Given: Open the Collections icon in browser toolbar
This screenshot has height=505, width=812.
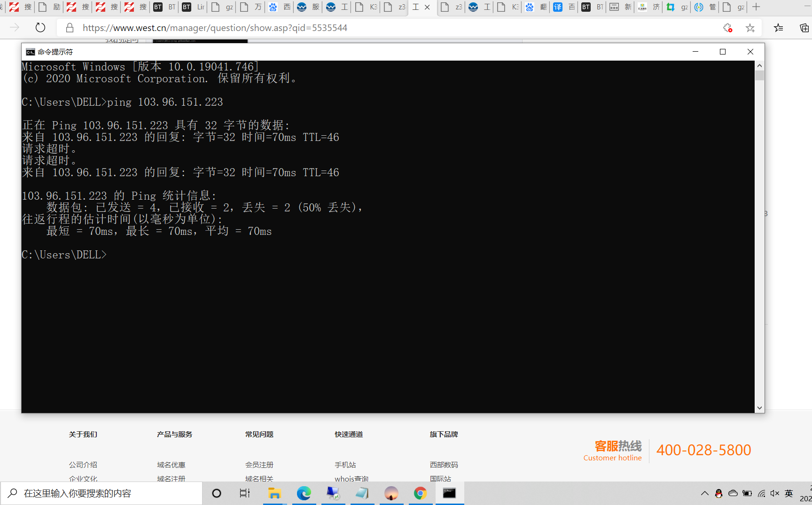Looking at the screenshot, I should coord(804,28).
